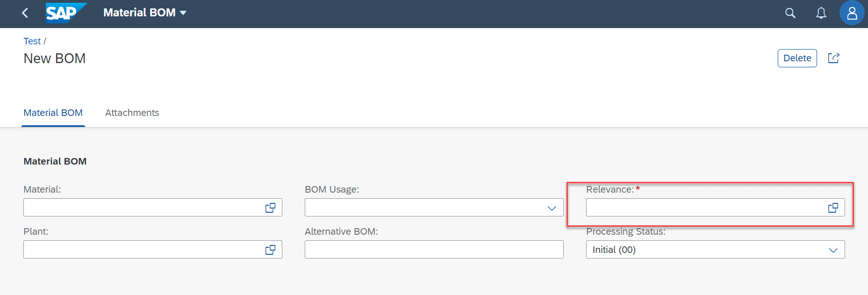The height and width of the screenshot is (295, 868).
Task: Open the user profile avatar
Action: pyautogui.click(x=852, y=13)
